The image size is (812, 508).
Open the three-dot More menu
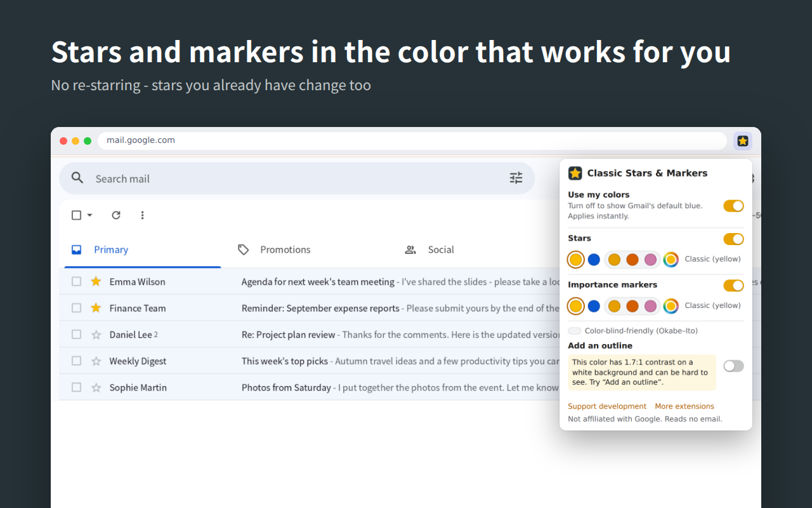click(x=142, y=215)
